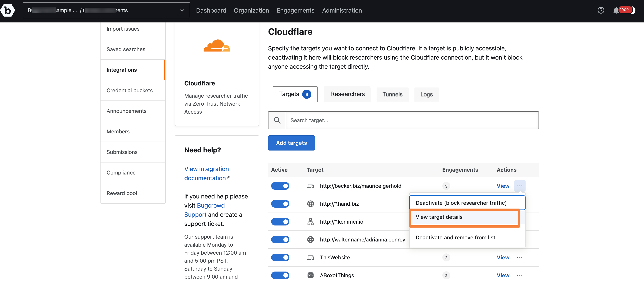644x282 pixels.
Task: Click the Targets count badge 6
Action: (307, 94)
